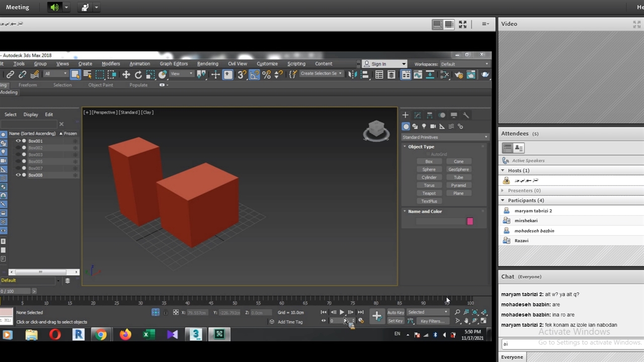This screenshot has height=362, width=644.
Task: Switch to Lights category in Create panel
Action: point(424,127)
